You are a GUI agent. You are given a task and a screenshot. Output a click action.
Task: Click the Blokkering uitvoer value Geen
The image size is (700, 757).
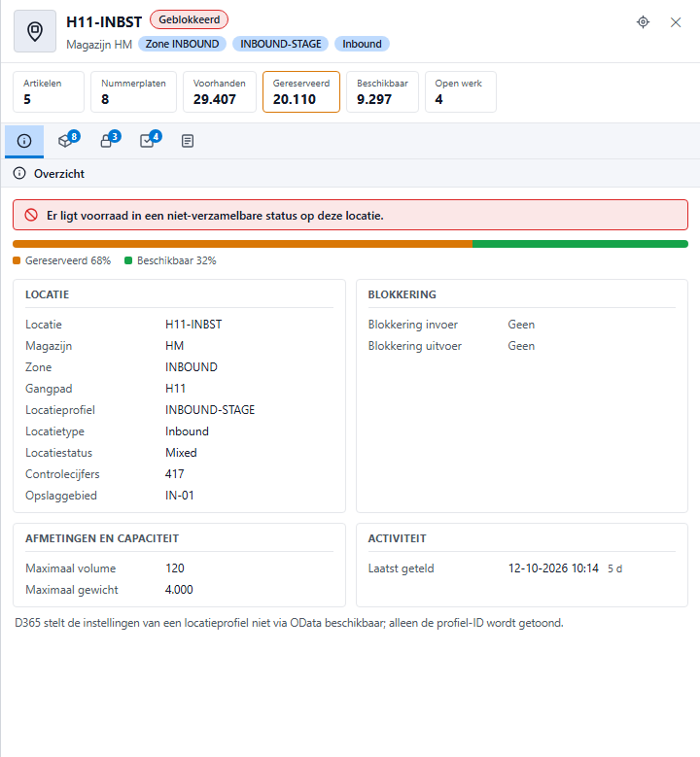click(521, 346)
